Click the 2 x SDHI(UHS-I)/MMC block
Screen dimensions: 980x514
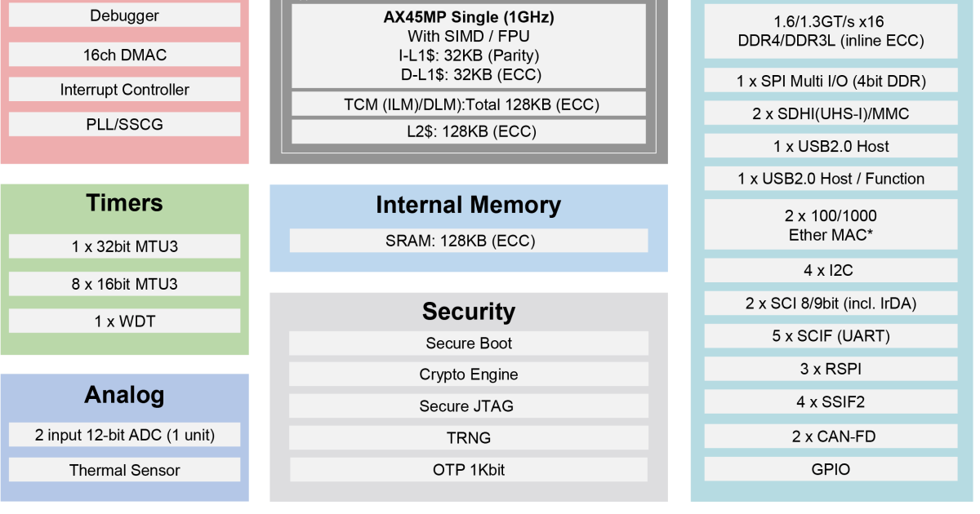point(831,114)
